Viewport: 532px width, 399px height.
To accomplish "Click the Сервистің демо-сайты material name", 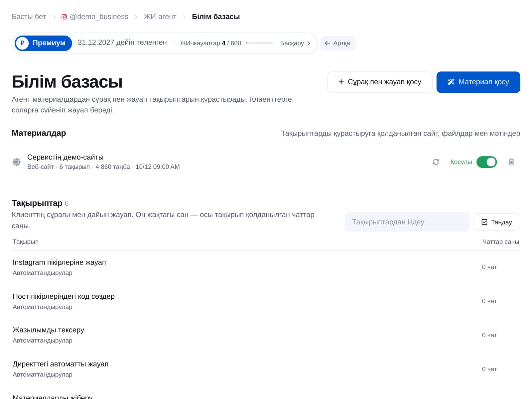I will [x=65, y=157].
